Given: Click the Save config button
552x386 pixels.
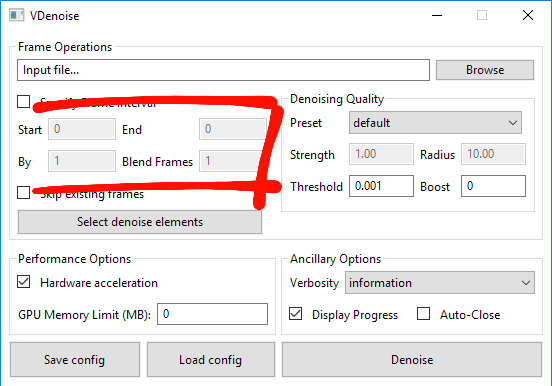Looking at the screenshot, I should tap(75, 360).
